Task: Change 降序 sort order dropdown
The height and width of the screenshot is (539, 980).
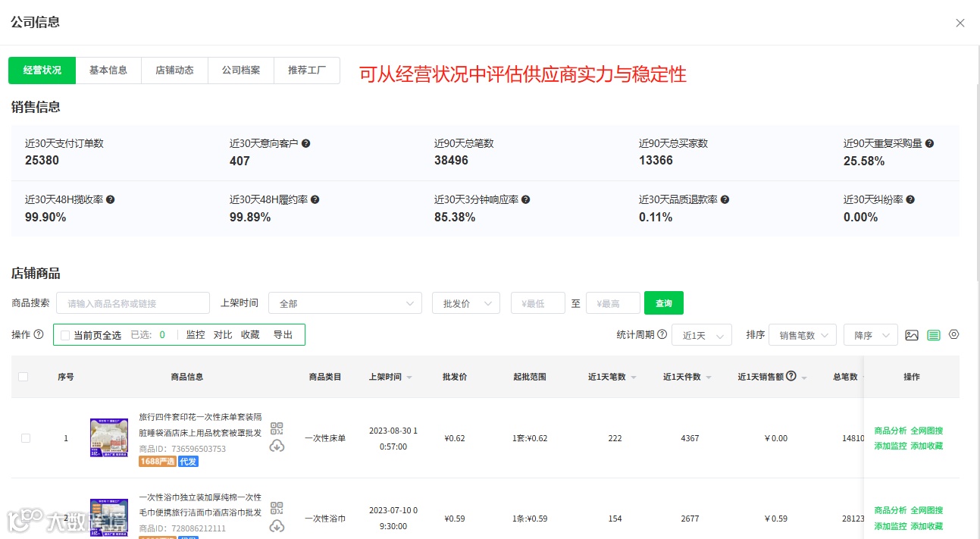Action: 871,335
